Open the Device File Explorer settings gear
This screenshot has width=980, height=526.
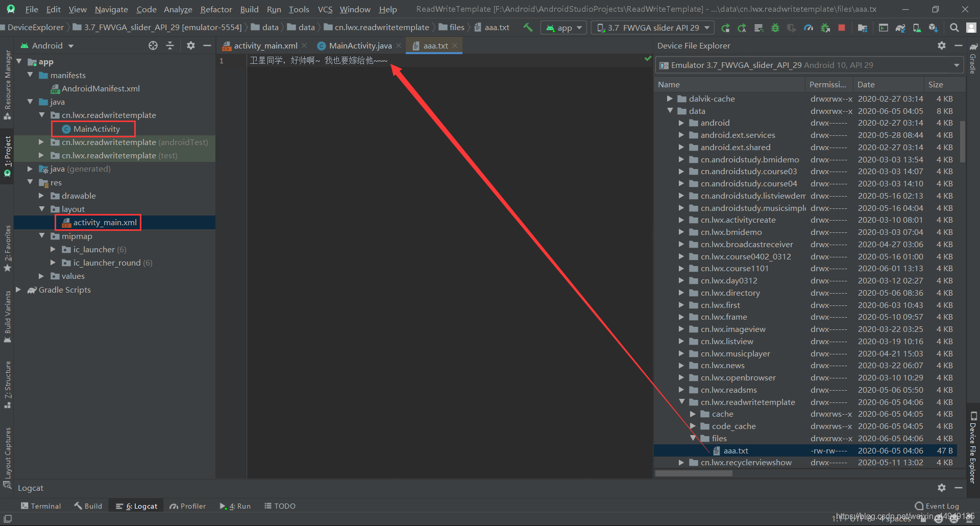click(x=941, y=45)
